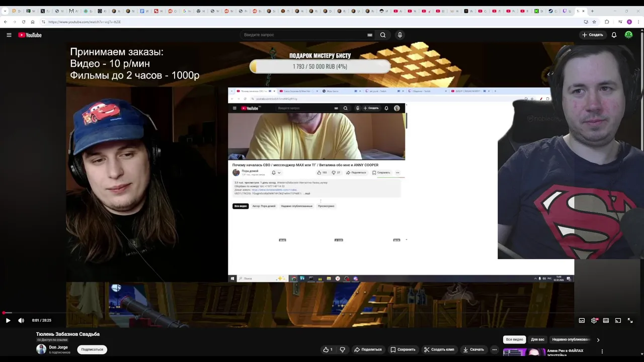Open the browser extensions puzzle icon

tap(607, 22)
